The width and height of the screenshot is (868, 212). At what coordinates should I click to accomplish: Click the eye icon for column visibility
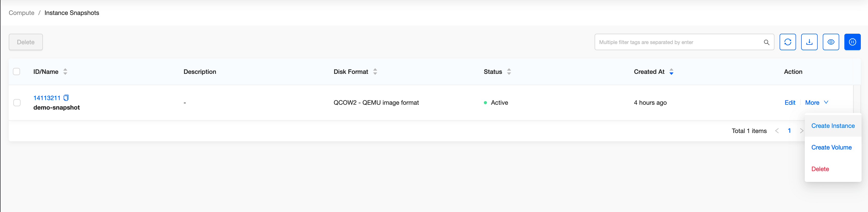[x=830, y=42]
